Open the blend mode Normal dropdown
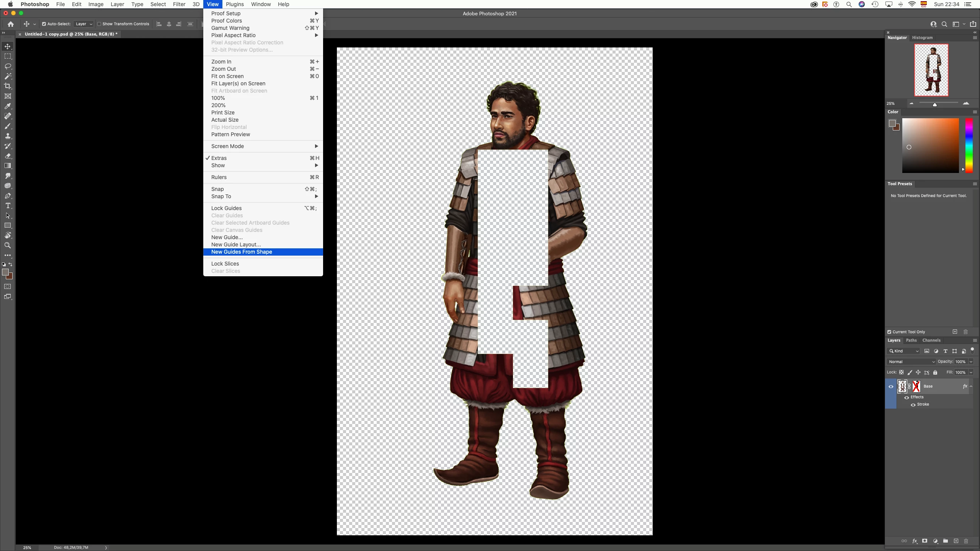This screenshot has height=551, width=980. coord(911,362)
